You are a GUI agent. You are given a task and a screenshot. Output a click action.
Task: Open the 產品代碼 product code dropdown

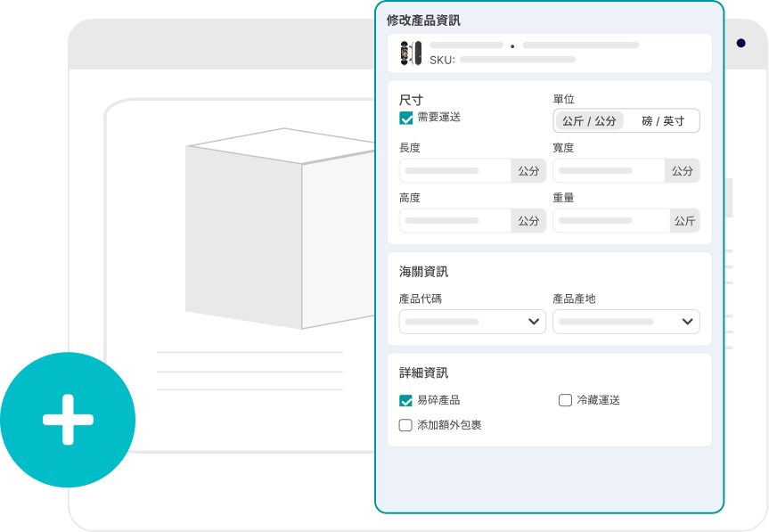[472, 322]
